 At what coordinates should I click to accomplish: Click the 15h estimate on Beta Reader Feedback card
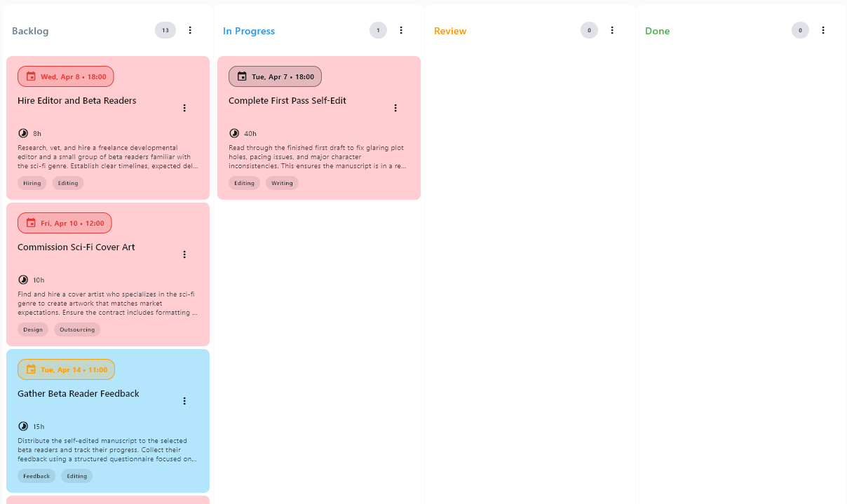pos(39,426)
